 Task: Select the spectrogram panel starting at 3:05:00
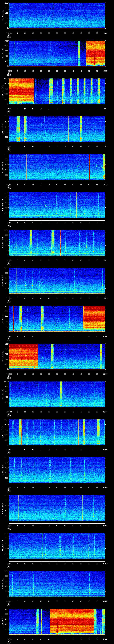click(x=57, y=167)
